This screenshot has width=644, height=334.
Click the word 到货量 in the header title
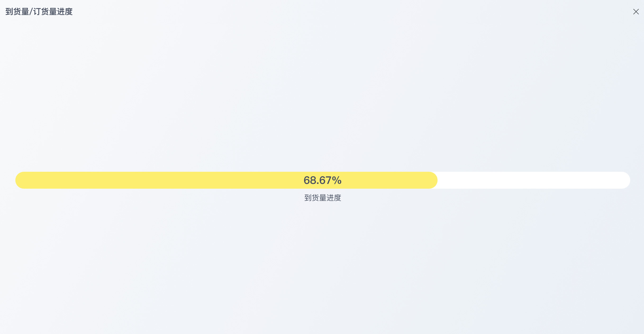click(17, 12)
